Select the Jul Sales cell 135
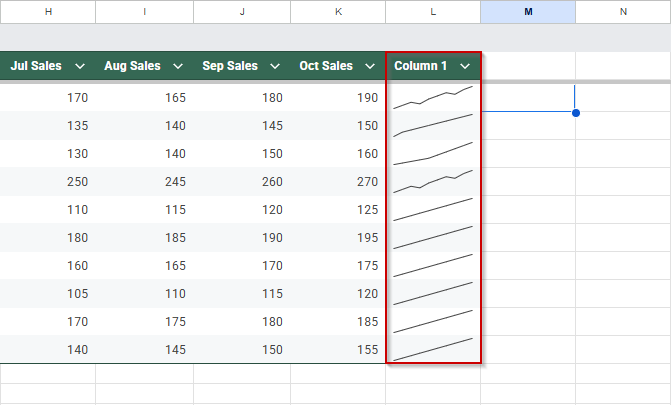671x405 pixels. pos(48,125)
